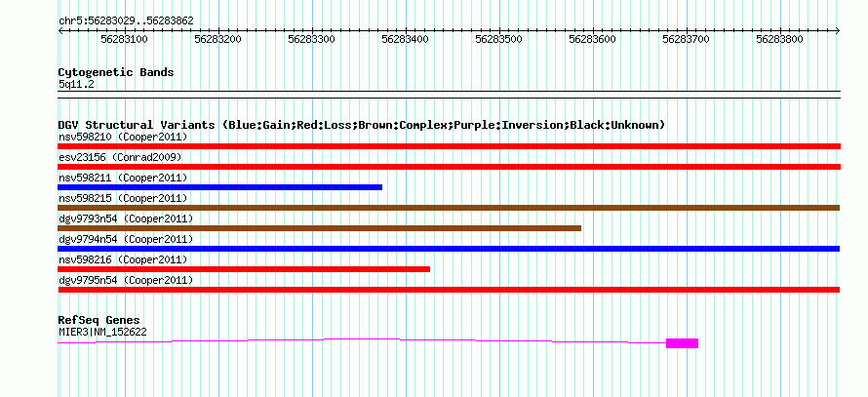Open the brown nsv598215 complex variant bar
Image resolution: width=868 pixels, height=397 pixels.
point(449,208)
